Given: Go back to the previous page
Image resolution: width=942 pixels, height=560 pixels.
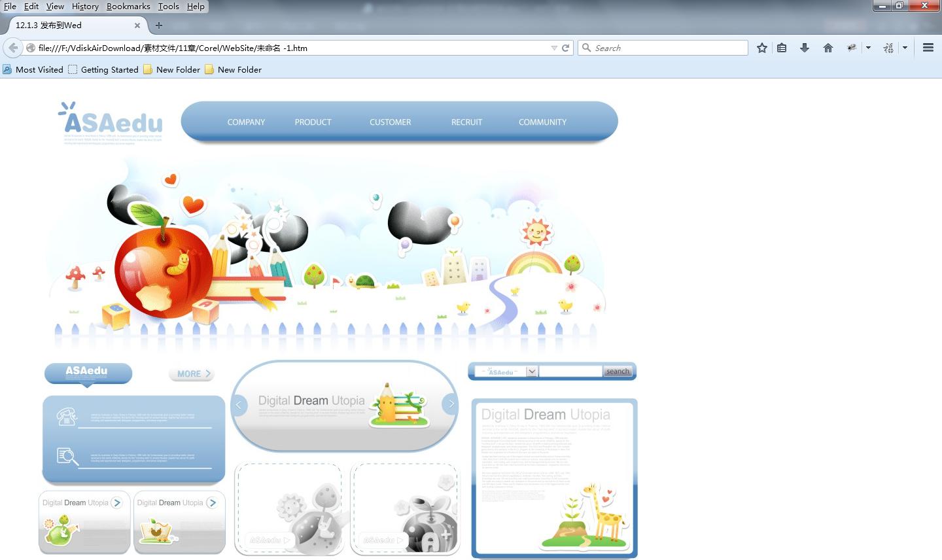Looking at the screenshot, I should (13, 48).
